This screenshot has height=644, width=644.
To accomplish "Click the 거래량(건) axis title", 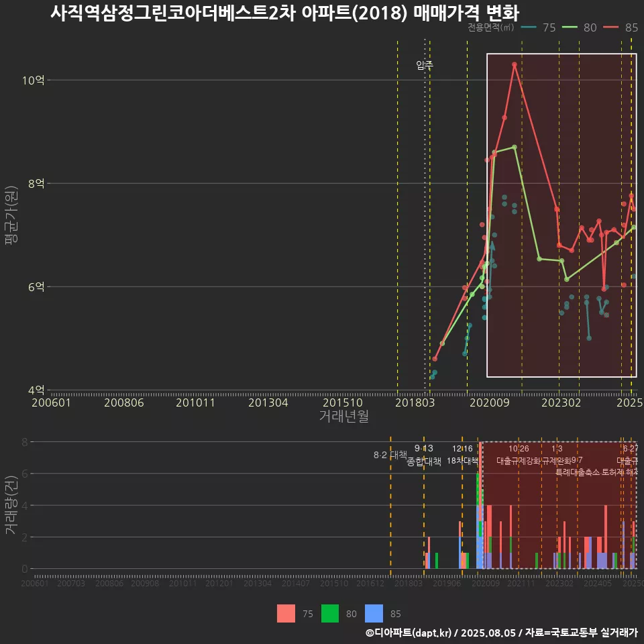I will (11, 504).
